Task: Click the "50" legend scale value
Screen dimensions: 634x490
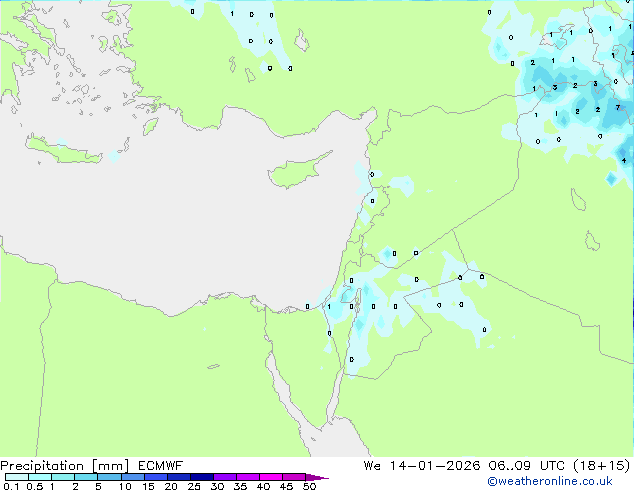Action: click(309, 486)
